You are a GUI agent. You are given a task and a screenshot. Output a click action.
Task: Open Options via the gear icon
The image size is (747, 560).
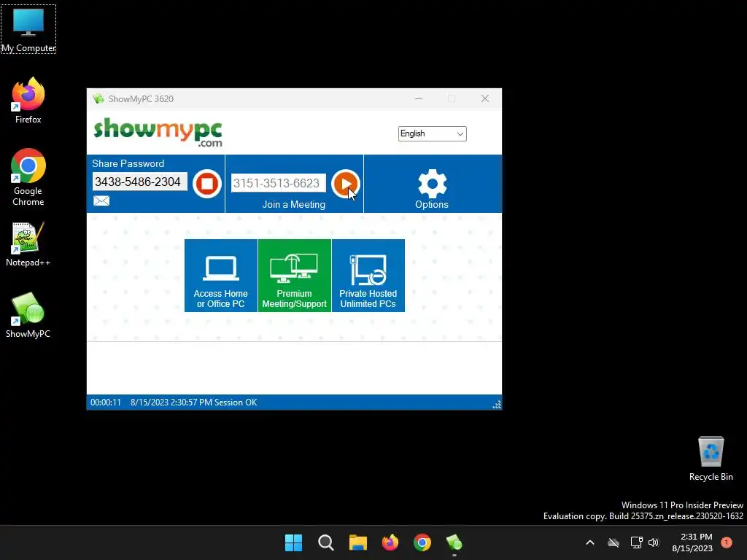pyautogui.click(x=432, y=183)
